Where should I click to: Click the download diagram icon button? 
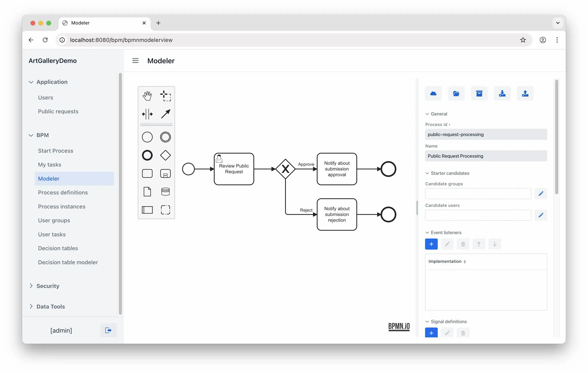point(502,93)
